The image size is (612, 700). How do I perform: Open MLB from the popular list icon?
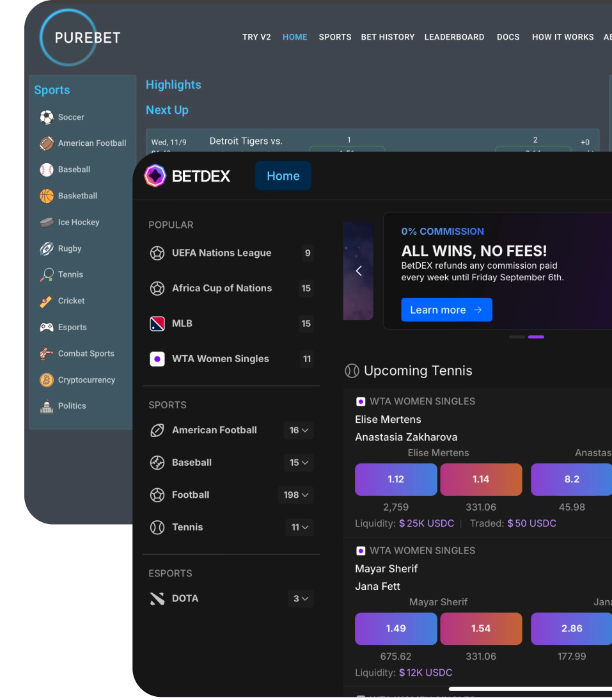pyautogui.click(x=157, y=324)
